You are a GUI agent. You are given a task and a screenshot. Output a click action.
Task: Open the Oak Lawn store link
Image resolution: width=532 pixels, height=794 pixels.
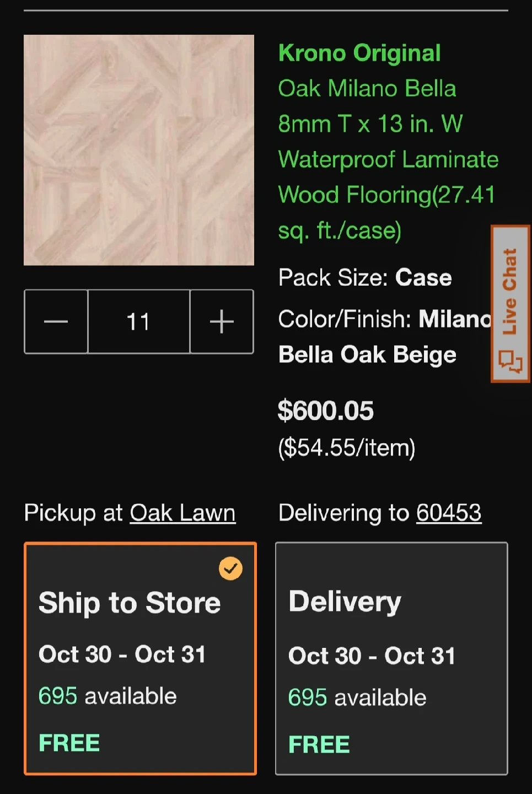tap(182, 513)
